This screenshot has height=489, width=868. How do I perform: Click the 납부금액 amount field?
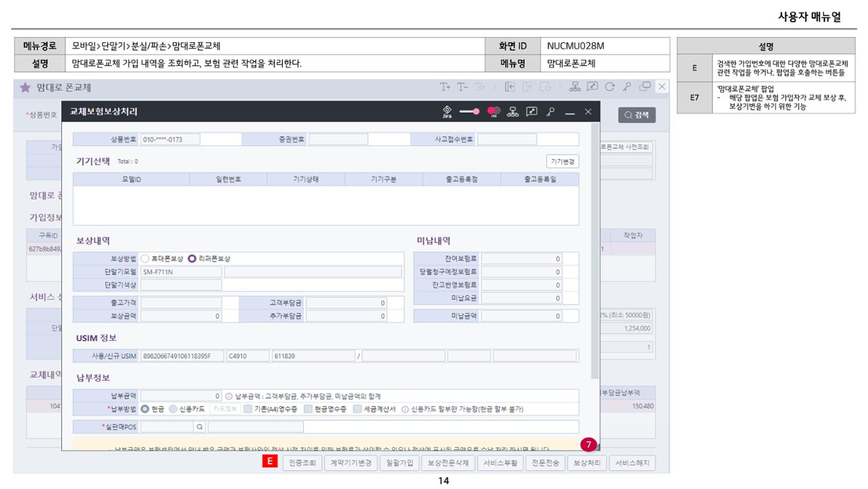coord(181,396)
